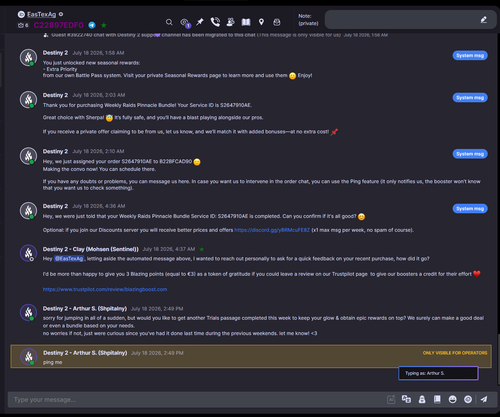Click the pin icon in the header toolbar
This screenshot has height=417, width=500.
click(200, 22)
